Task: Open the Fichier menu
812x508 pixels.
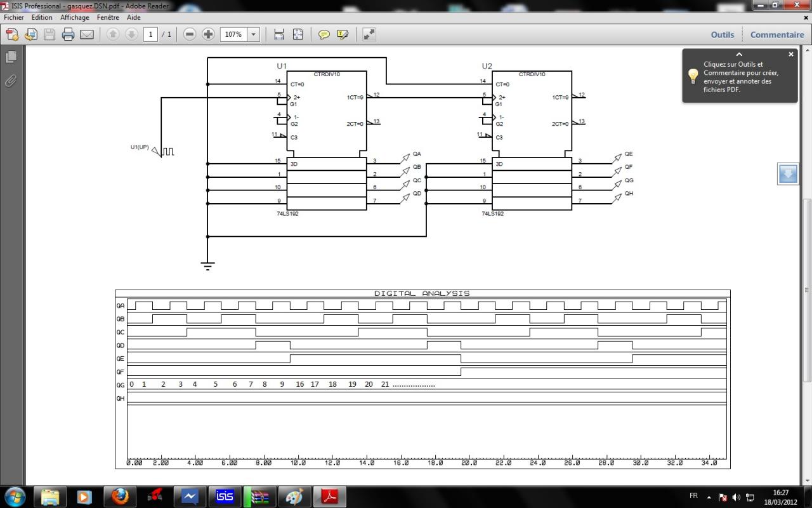Action: (14, 17)
